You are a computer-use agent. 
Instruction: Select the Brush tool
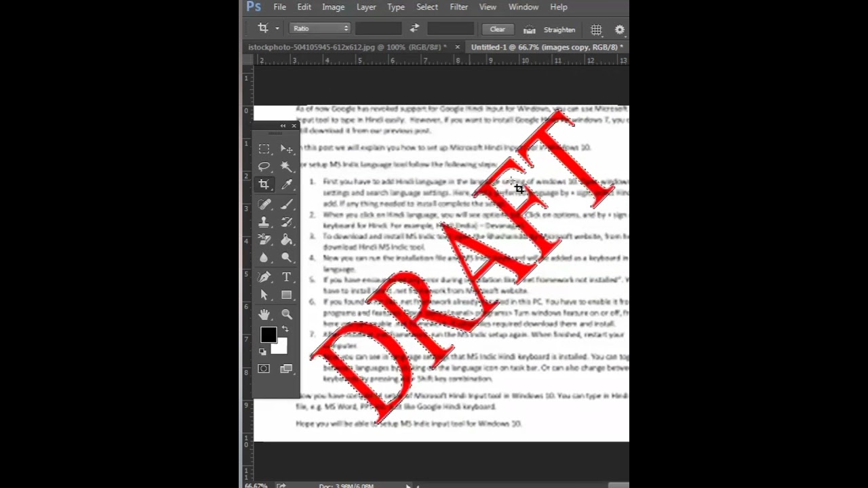287,204
